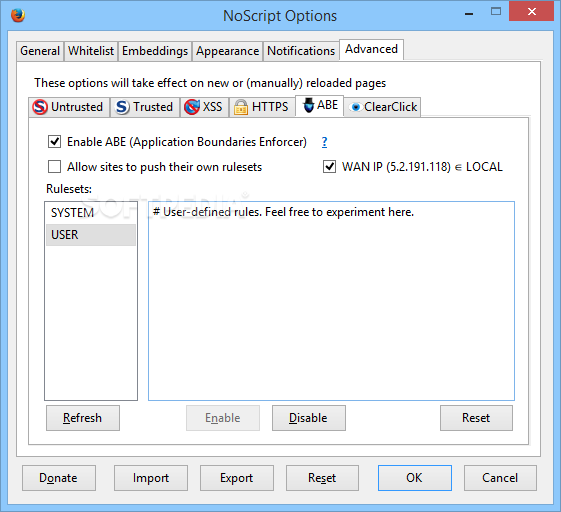561x512 pixels.
Task: Select the ABE sub-tab
Action: [319, 106]
